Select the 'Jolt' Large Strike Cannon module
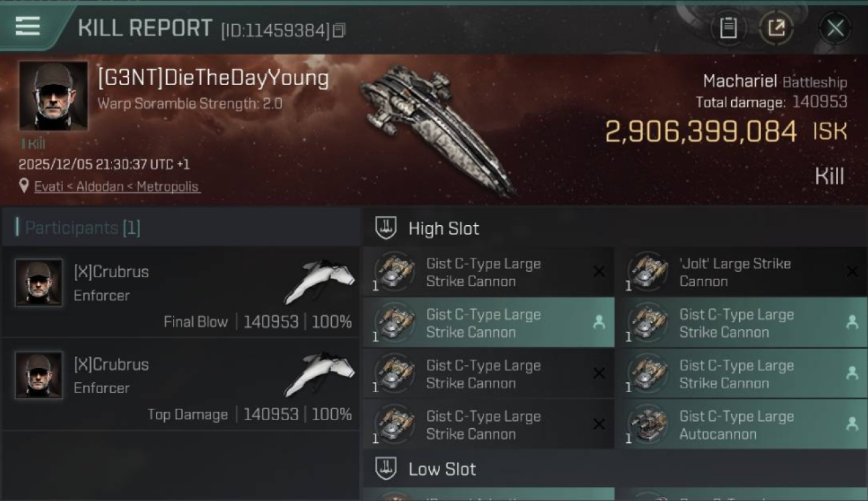The image size is (868, 501). [x=734, y=272]
